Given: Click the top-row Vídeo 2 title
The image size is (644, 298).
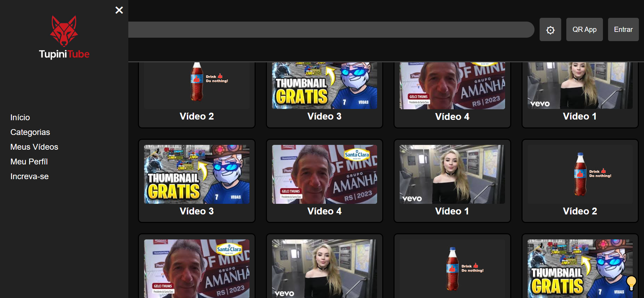Looking at the screenshot, I should (x=197, y=116).
